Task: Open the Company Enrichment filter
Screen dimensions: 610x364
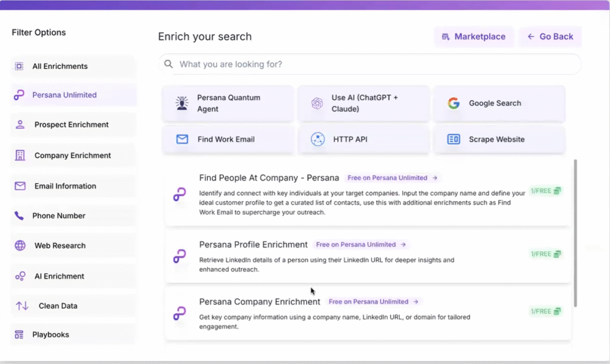Action: pos(73,155)
